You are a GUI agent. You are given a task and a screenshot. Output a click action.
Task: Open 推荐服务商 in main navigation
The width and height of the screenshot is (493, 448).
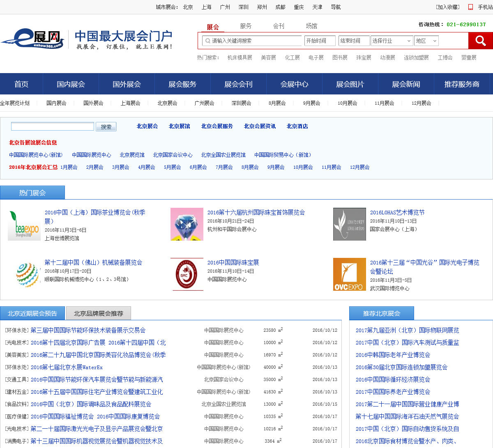click(x=462, y=84)
